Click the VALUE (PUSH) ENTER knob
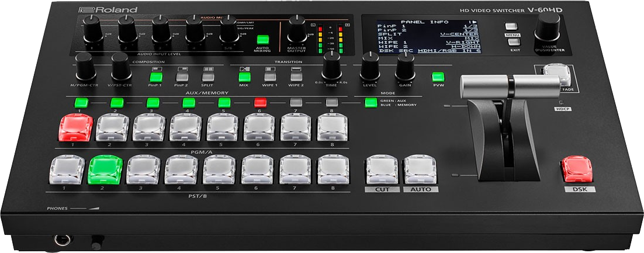 [548, 27]
